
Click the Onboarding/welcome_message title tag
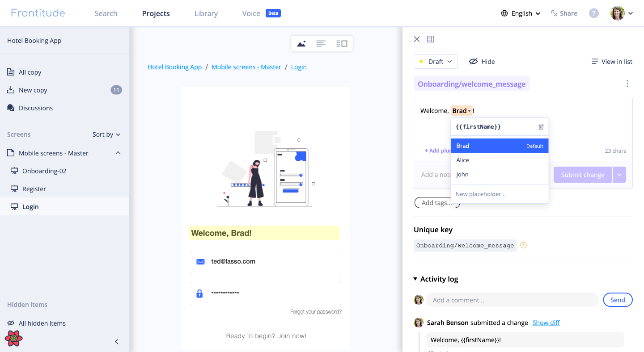click(471, 84)
